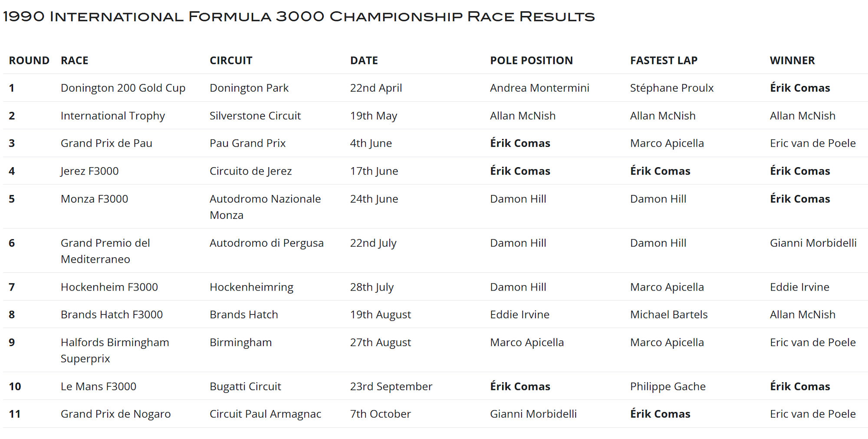Select the Hockenheimring circuit cell
The height and width of the screenshot is (439, 868).
click(x=251, y=287)
